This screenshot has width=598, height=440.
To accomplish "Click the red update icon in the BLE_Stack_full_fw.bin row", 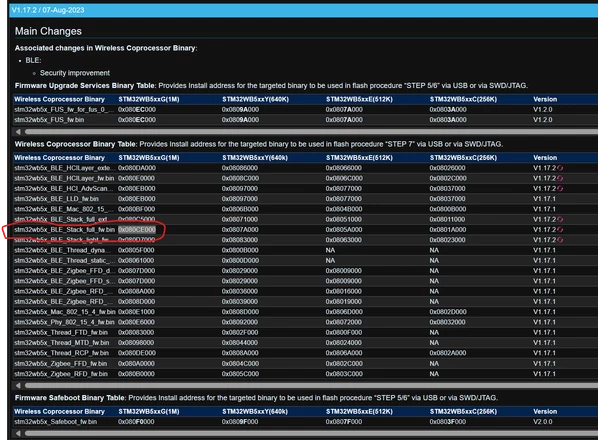I will (x=560, y=230).
